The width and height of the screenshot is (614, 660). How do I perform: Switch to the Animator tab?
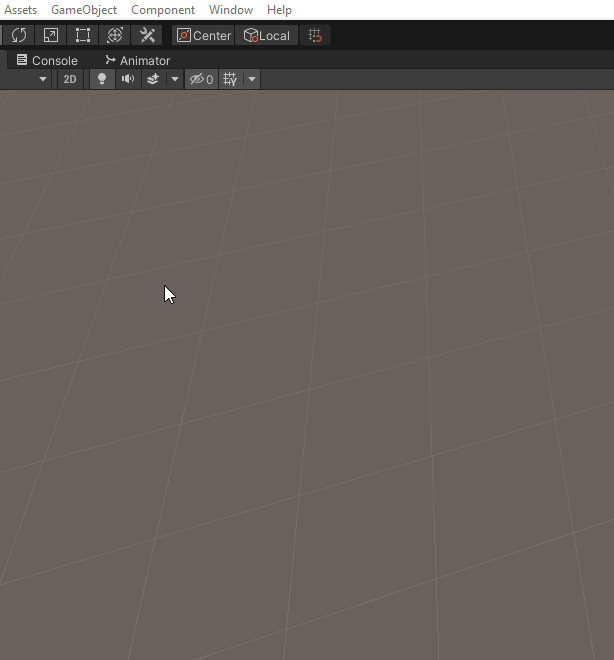[x=138, y=61]
